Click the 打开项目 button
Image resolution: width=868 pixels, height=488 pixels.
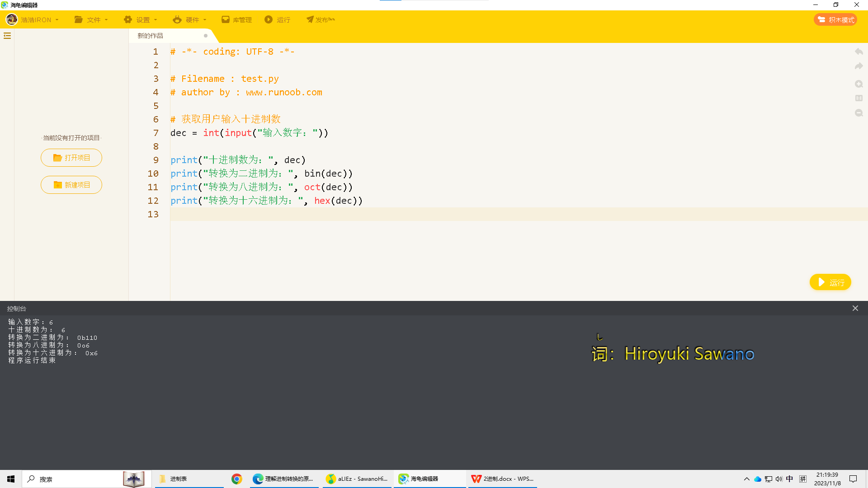(71, 158)
